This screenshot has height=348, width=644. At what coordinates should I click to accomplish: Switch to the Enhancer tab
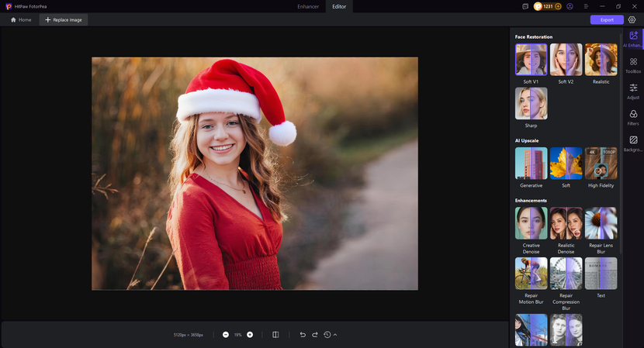(308, 6)
